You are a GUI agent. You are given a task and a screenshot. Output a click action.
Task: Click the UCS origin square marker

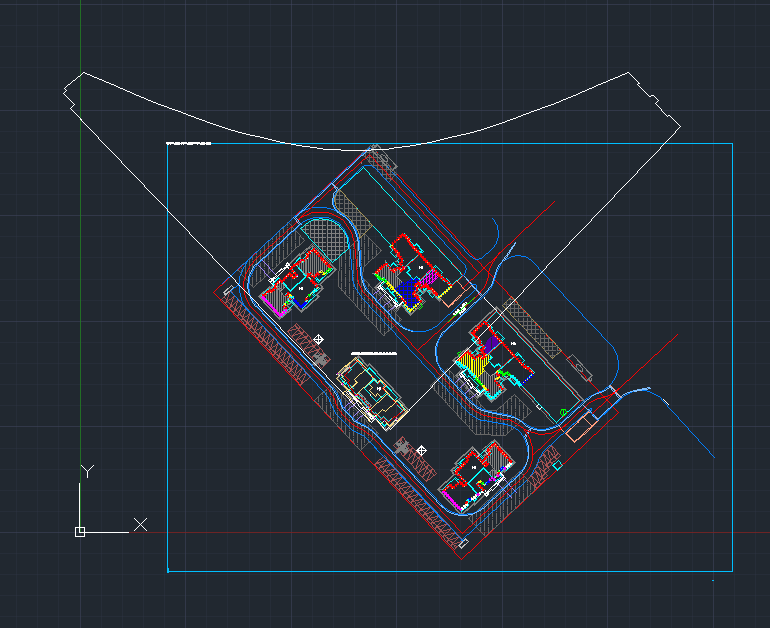coord(80,532)
